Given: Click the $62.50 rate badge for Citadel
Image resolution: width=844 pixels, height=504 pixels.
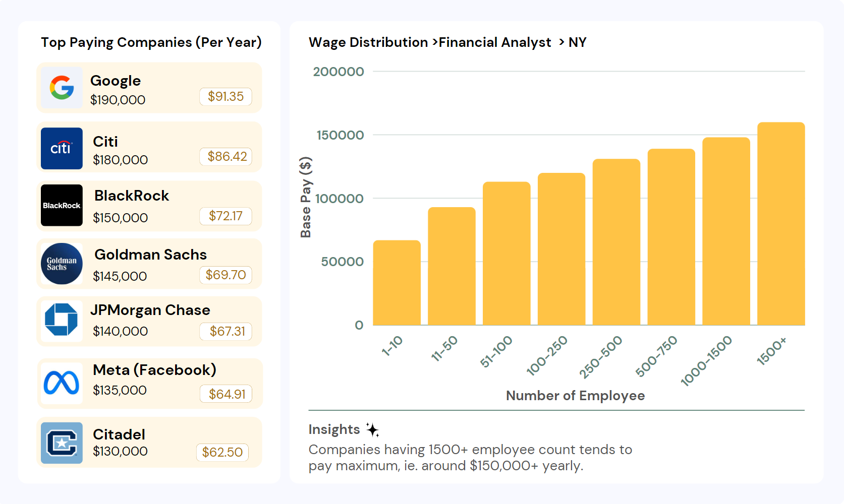Looking at the screenshot, I should [222, 452].
